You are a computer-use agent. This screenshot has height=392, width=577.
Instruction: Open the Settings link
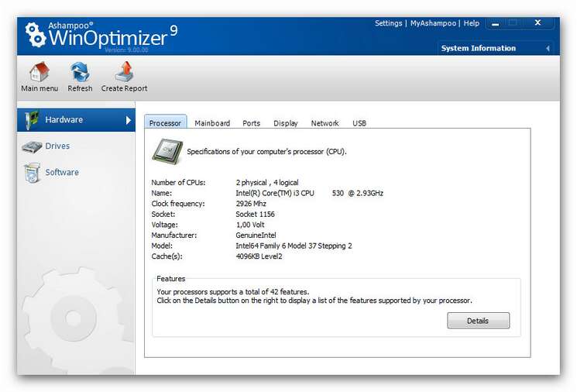pos(388,23)
